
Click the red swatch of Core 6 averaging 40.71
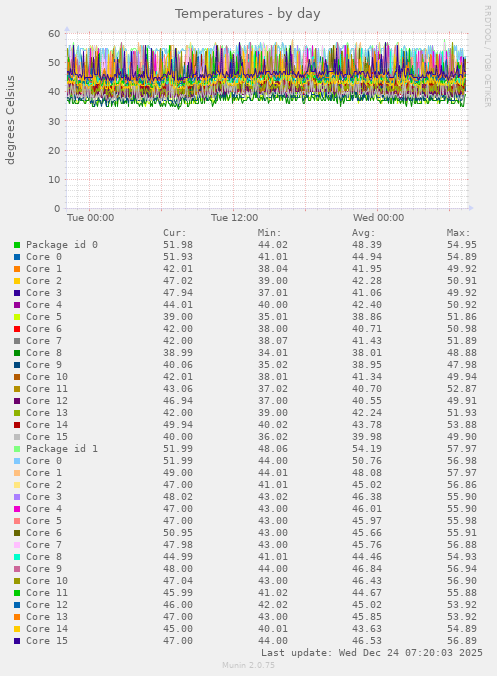click(x=17, y=329)
